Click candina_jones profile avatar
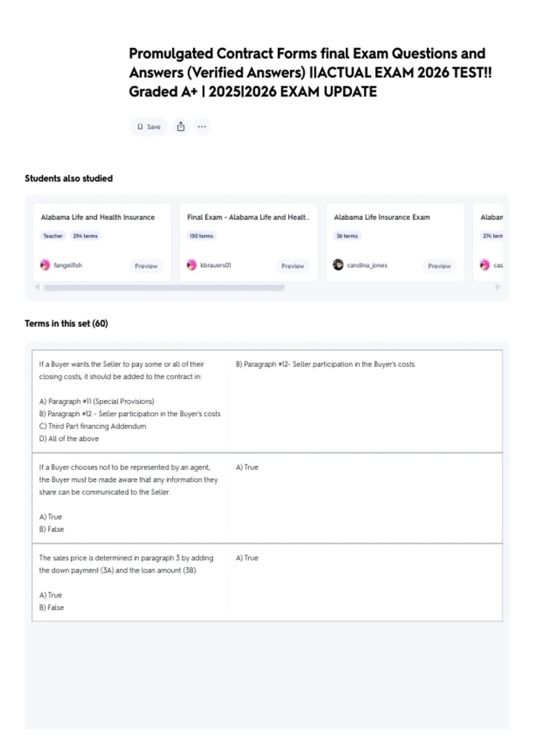This screenshot has width=534, height=756. coord(338,265)
